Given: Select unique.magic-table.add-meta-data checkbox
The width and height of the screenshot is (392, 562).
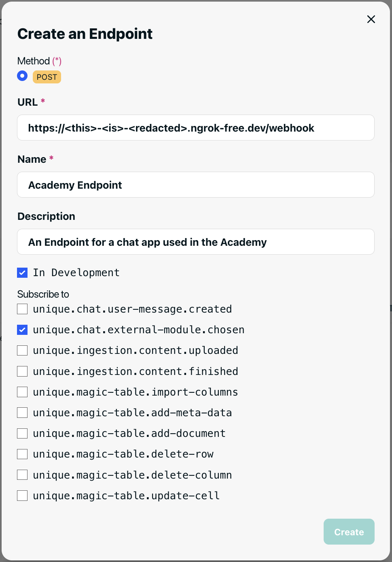Looking at the screenshot, I should click(x=22, y=413).
